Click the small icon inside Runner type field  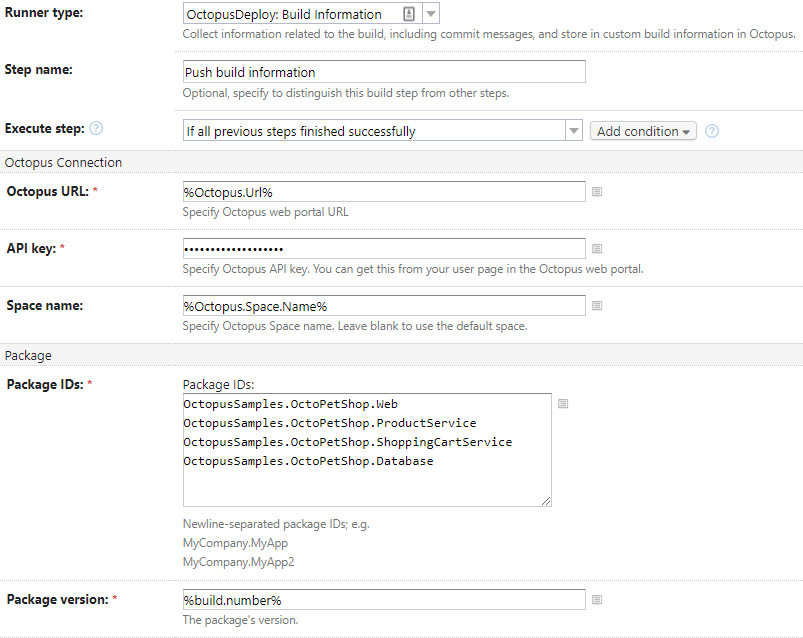(409, 14)
